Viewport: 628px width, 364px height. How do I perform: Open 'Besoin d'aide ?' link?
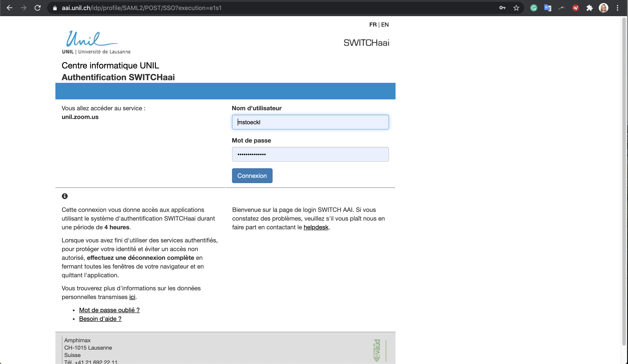pyautogui.click(x=100, y=319)
